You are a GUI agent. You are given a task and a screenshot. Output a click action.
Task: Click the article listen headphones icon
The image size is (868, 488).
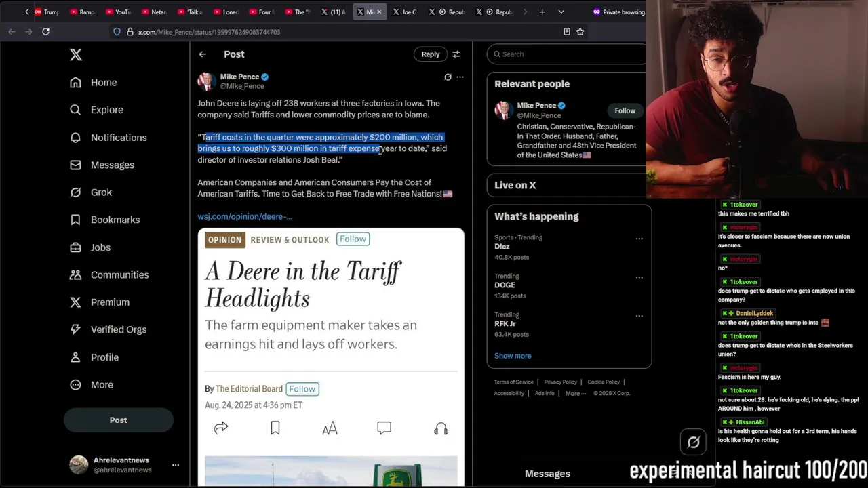click(x=441, y=428)
